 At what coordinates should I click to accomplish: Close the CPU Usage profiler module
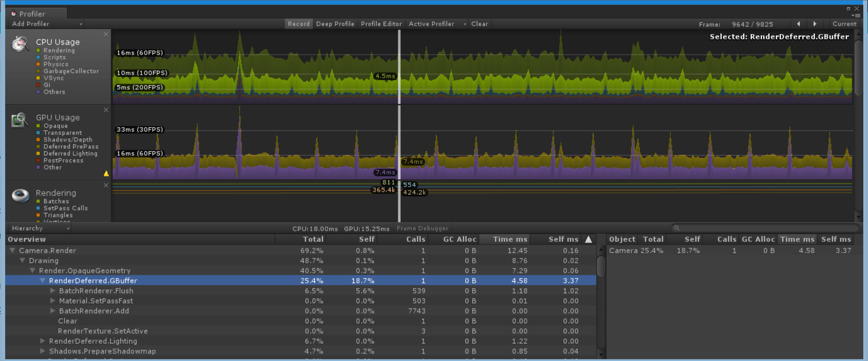(x=106, y=34)
